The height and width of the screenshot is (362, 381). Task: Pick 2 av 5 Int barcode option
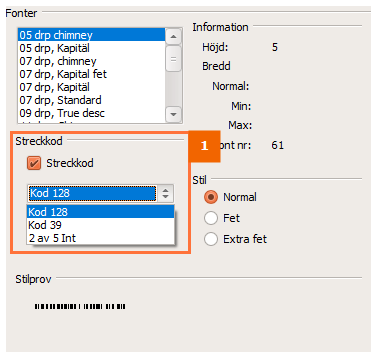(100, 238)
